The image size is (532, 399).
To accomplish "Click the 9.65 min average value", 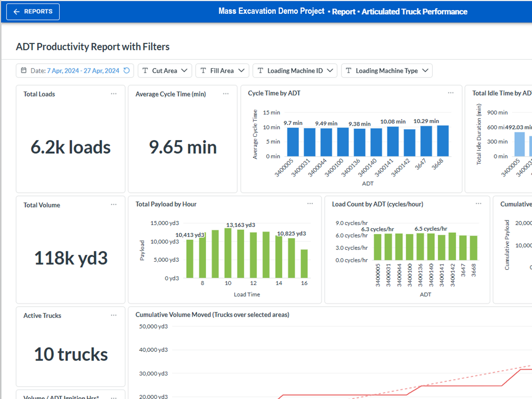I will (183, 147).
